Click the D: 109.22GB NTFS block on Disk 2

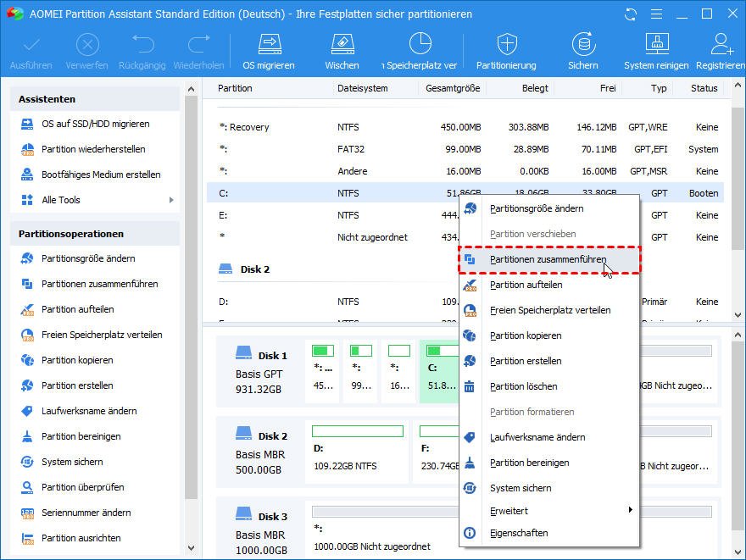click(x=357, y=452)
